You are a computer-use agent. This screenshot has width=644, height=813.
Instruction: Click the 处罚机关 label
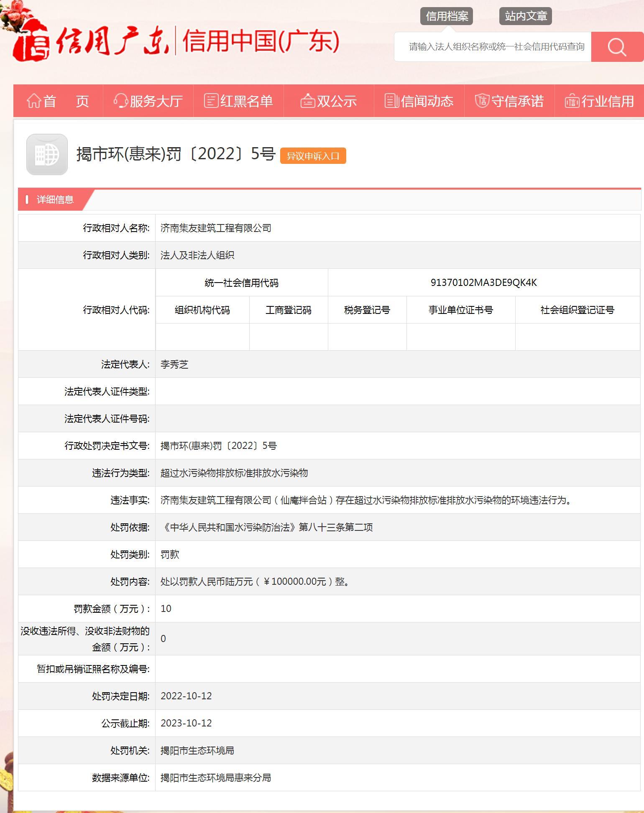130,751
